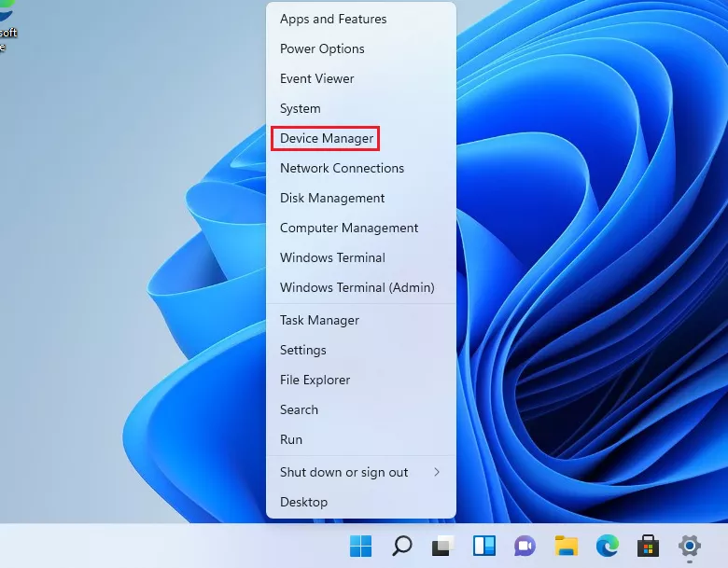
Task: Choose Apps and Features from the menu
Action: 333,19
